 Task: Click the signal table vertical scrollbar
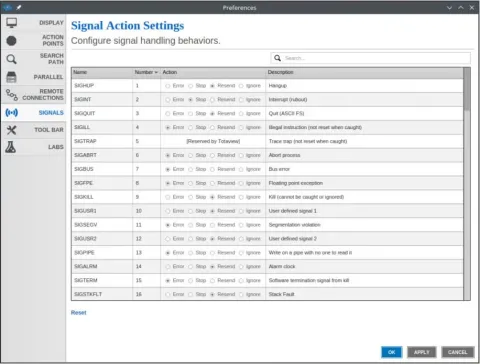click(467, 184)
